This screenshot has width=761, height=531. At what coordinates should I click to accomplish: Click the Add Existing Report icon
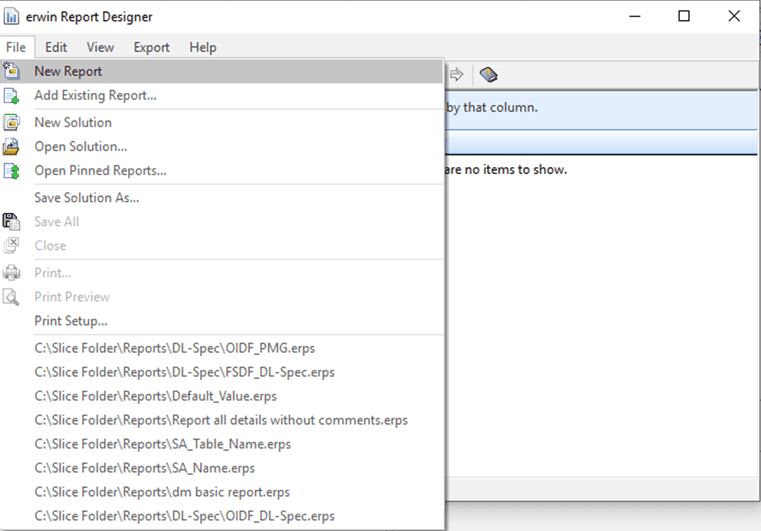pos(11,96)
